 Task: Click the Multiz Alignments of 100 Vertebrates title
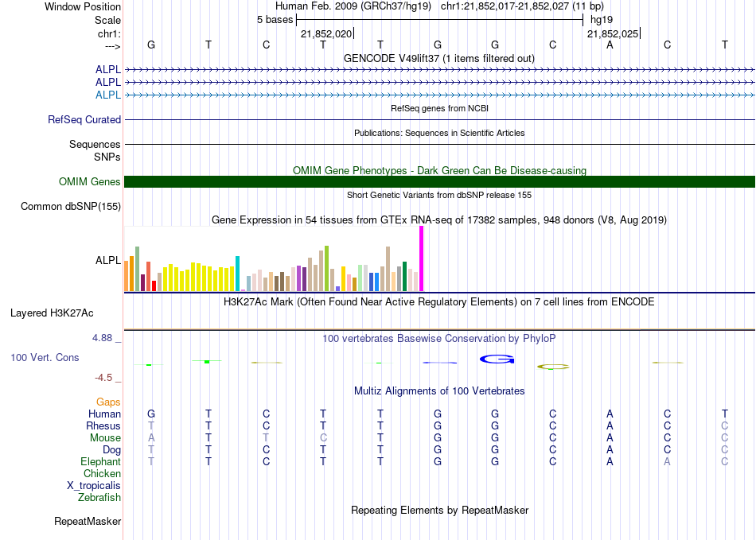coord(439,390)
